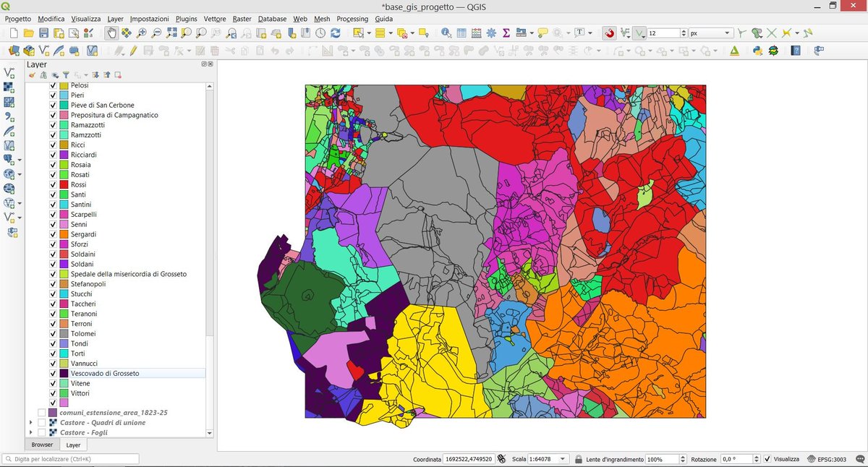Open the layer styling paintbrush icon
The width and height of the screenshot is (868, 467).
coord(33,74)
